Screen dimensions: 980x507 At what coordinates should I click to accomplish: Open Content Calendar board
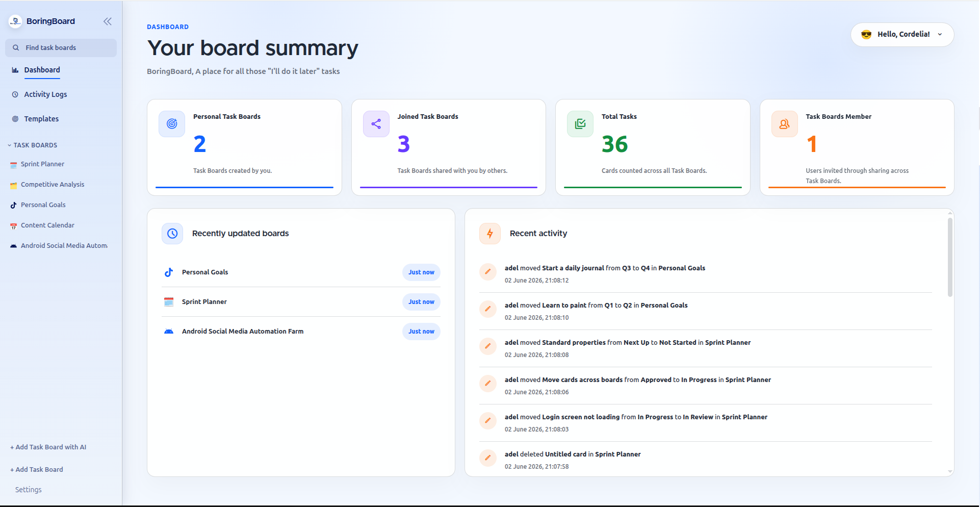click(x=47, y=225)
